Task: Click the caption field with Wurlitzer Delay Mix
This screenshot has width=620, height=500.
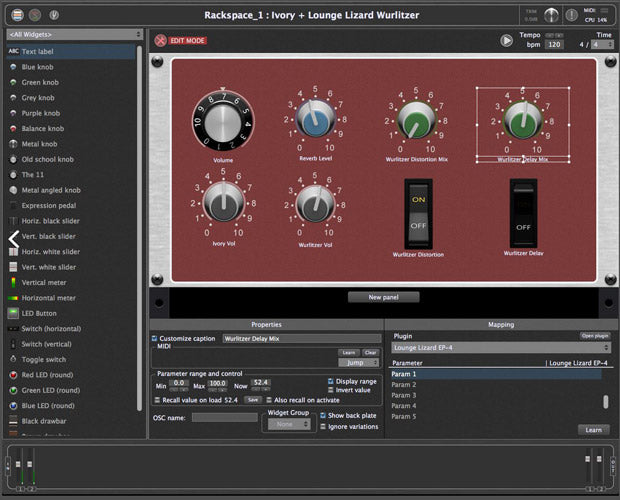Action: pyautogui.click(x=302, y=339)
